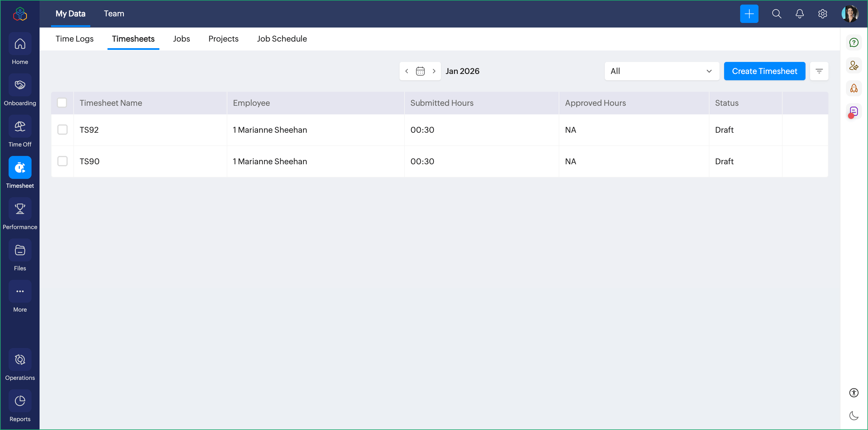Open Operations in the sidebar
The width and height of the screenshot is (868, 430).
(20, 359)
